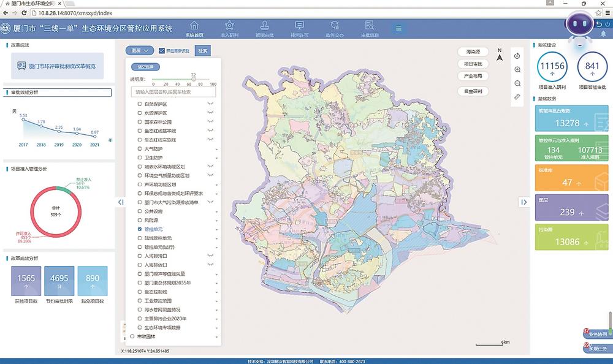Click the 清空选择 button
This screenshot has width=613, height=364.
145,66
